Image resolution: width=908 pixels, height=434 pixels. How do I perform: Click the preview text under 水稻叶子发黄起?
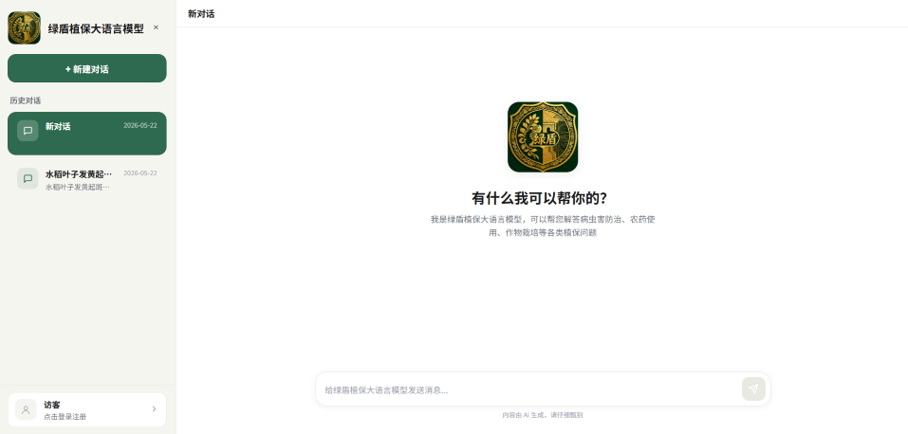78,187
